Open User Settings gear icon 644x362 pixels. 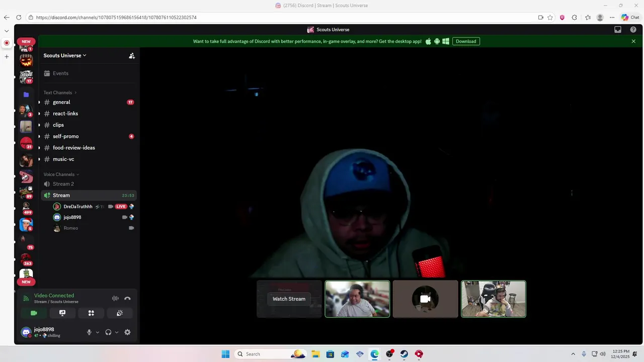tap(127, 332)
